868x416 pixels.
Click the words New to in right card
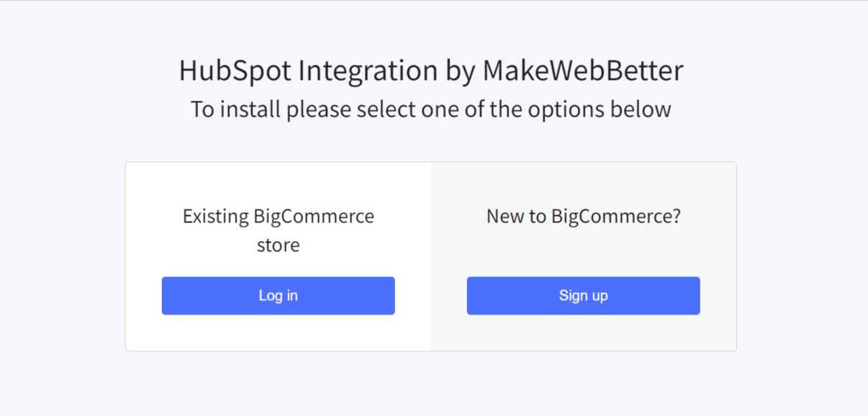click(517, 216)
